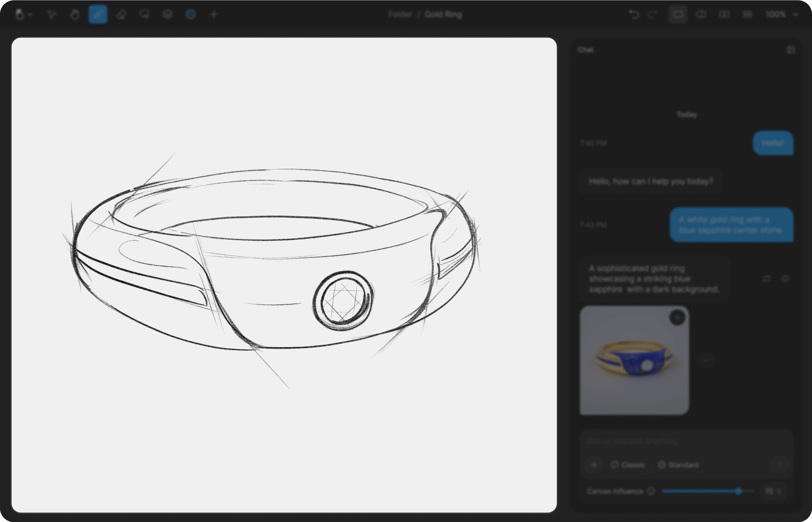Focus the 'Ask or request anything' input
Viewport: 812px width, 522px height.
[x=687, y=441]
